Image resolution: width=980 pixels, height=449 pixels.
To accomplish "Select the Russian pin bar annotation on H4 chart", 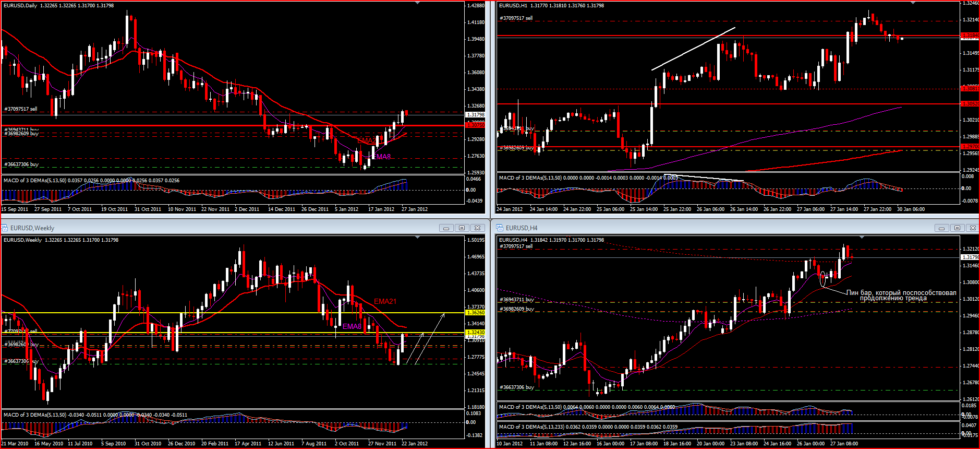I will [901, 296].
